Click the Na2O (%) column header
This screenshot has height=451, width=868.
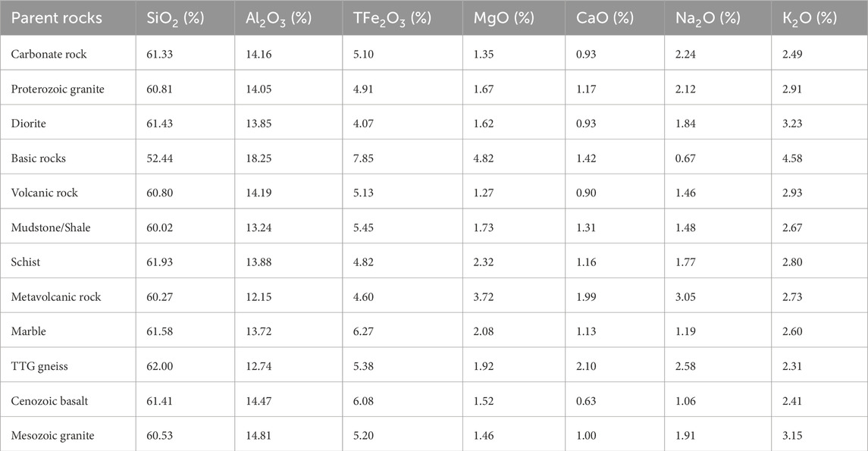707,17
